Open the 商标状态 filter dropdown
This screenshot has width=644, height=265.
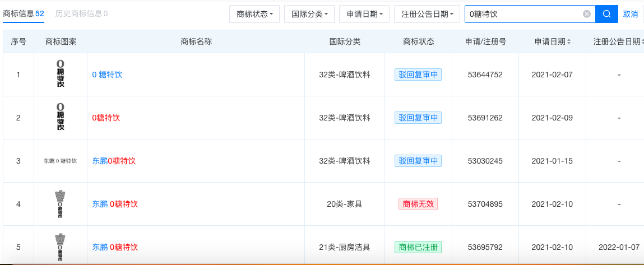[x=254, y=14]
